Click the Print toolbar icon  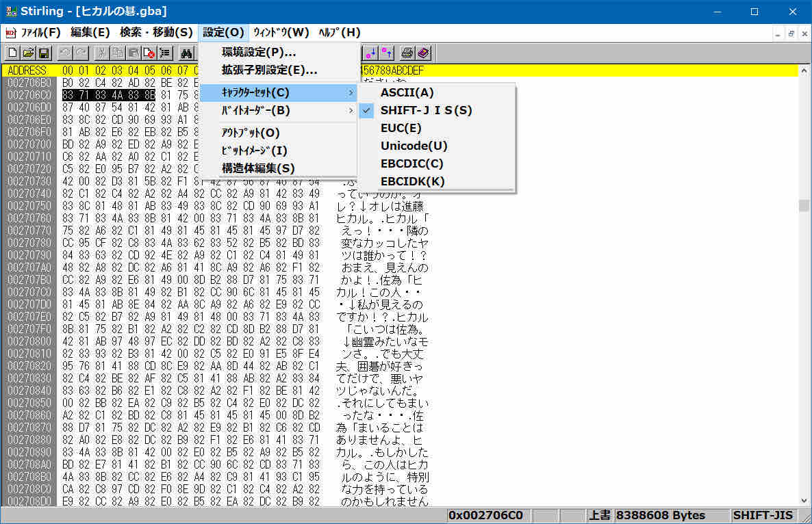pos(407,53)
